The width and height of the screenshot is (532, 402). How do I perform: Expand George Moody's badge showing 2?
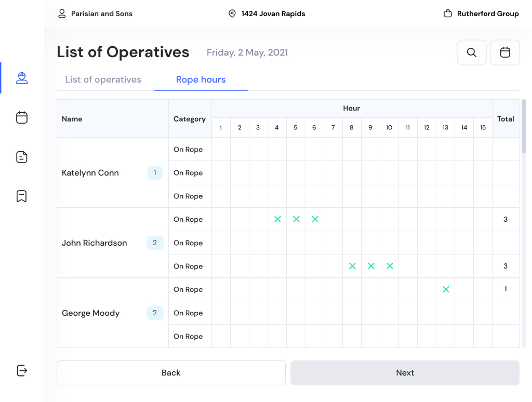click(155, 313)
